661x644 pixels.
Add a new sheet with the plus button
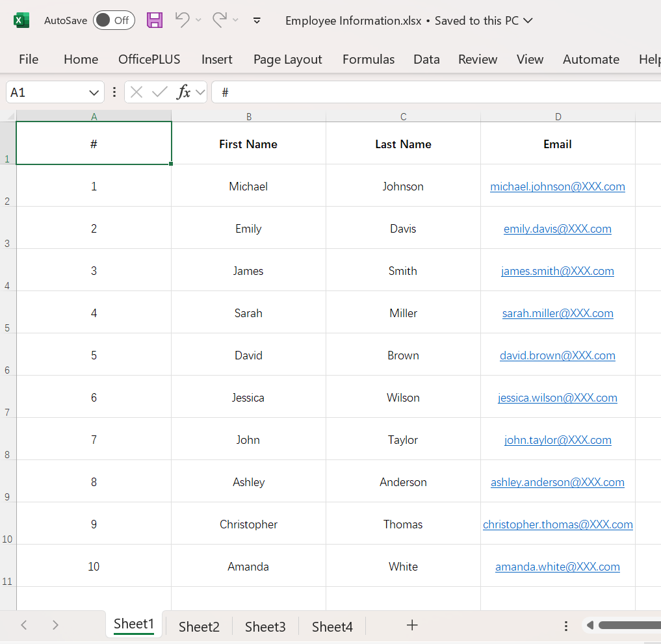click(412, 625)
